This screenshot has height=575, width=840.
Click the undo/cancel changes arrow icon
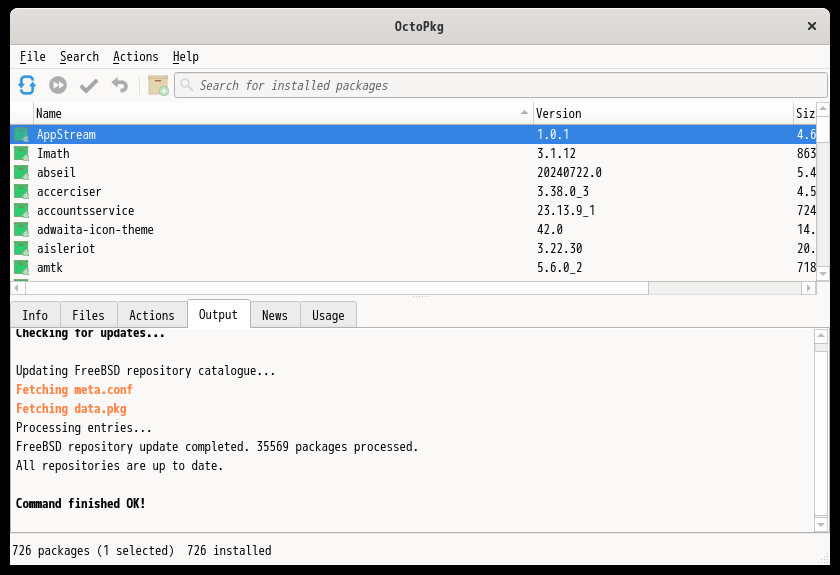120,86
